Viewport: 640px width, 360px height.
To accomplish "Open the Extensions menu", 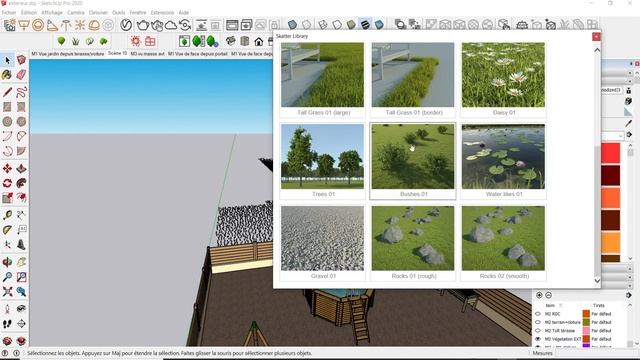I will [x=162, y=13].
